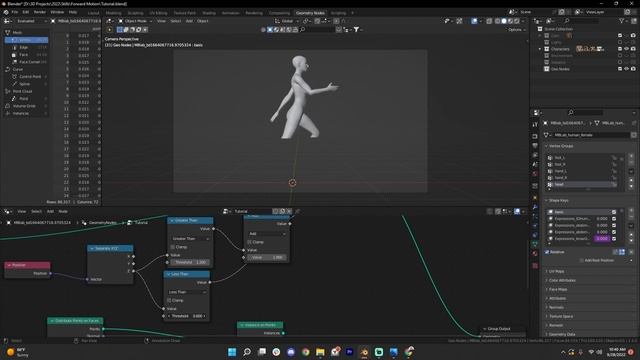Screen dimensions: 640x360
Task: Click the Blender logo icon
Action: (x=6, y=12)
